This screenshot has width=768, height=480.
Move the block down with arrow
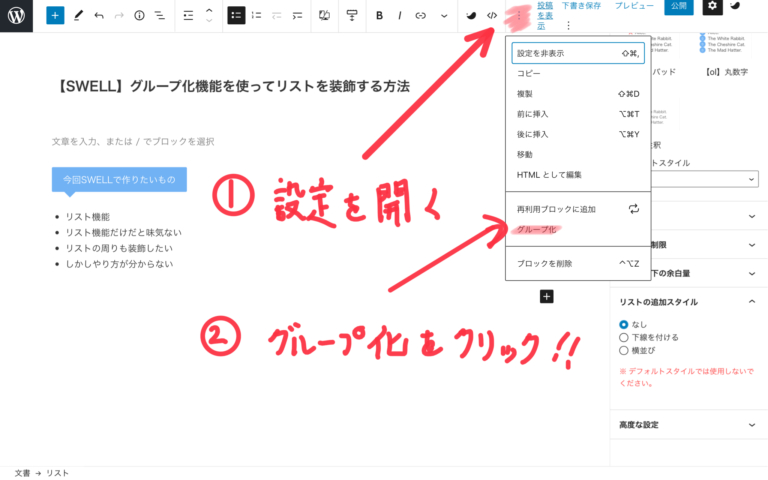coord(209,21)
